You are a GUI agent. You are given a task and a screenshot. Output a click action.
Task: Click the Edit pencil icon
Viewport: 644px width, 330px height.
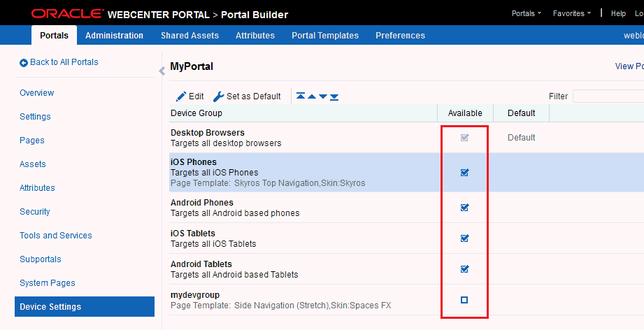pos(180,96)
